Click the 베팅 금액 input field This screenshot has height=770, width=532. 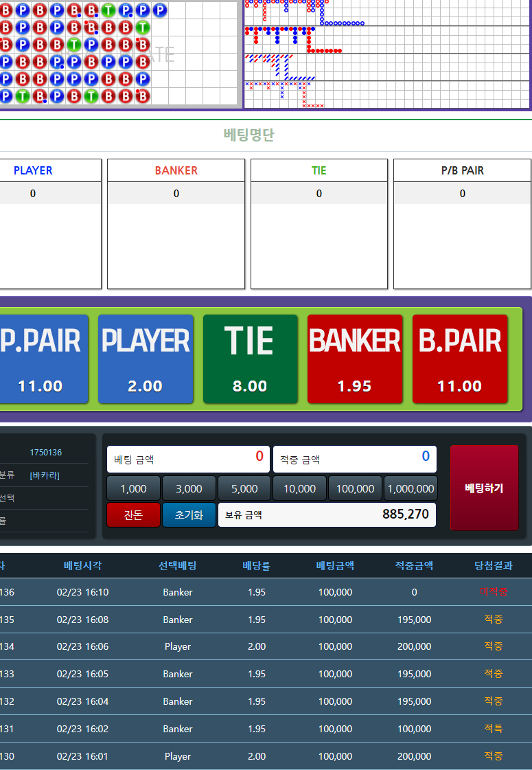point(189,459)
